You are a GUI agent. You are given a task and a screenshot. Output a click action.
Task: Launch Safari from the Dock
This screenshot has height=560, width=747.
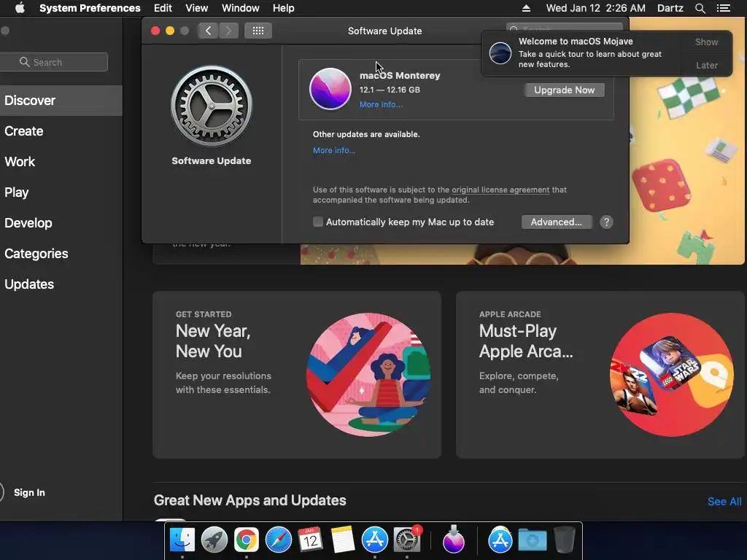coord(278,540)
